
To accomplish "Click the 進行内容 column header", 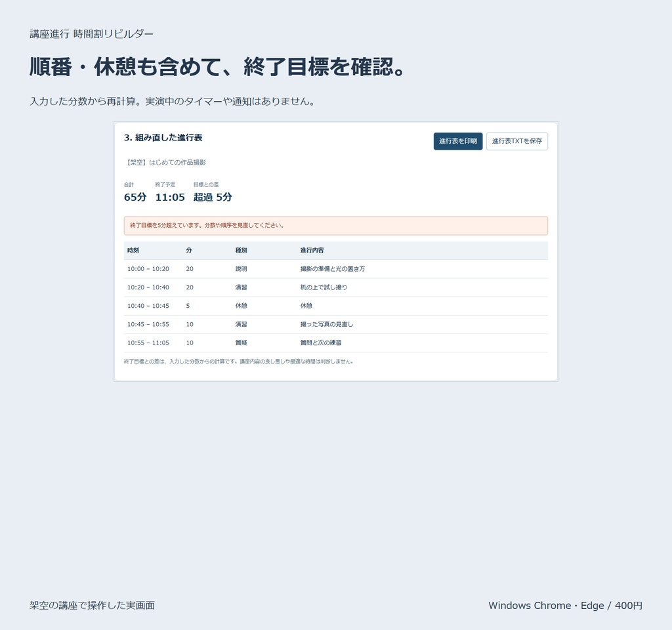I will [x=312, y=250].
